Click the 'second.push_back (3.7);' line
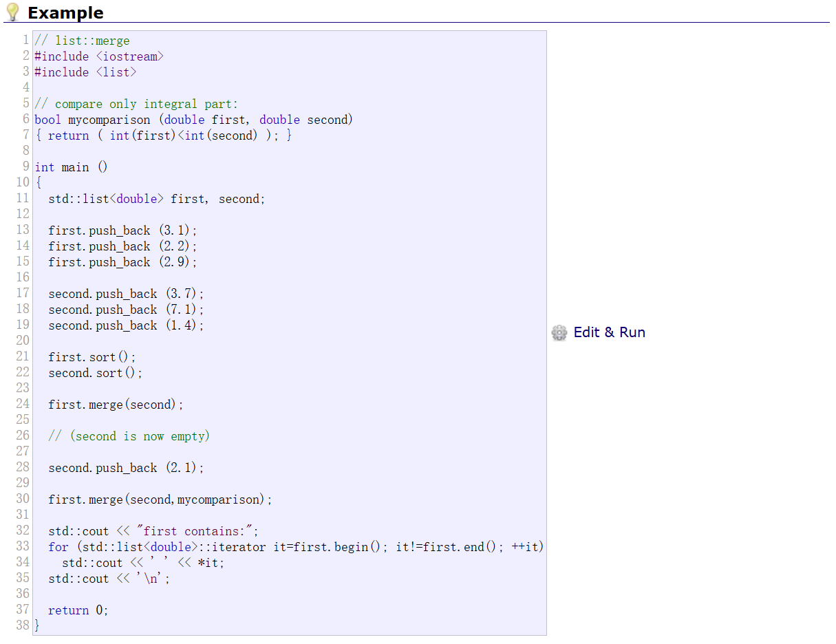 pos(126,294)
